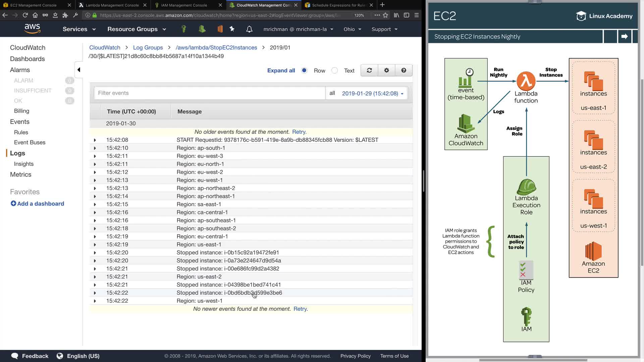Click the Filter events input field

(209, 93)
